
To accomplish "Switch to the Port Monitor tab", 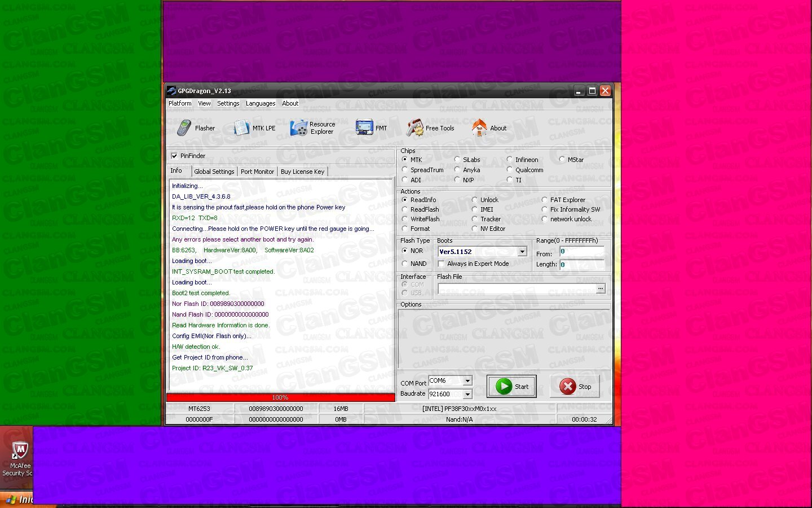I will tap(257, 172).
